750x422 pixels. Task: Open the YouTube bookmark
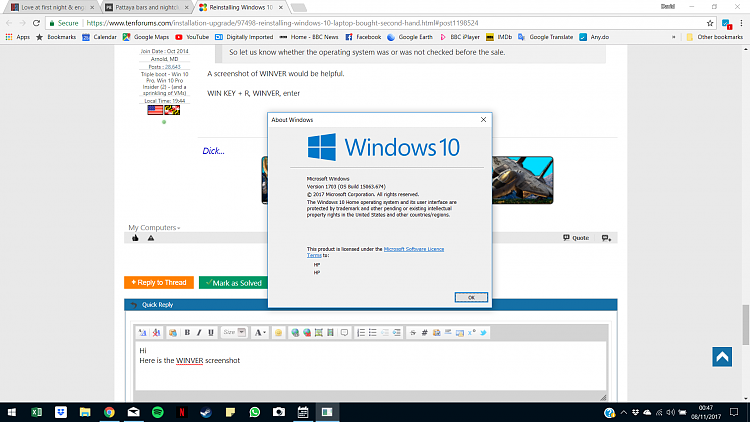click(192, 37)
